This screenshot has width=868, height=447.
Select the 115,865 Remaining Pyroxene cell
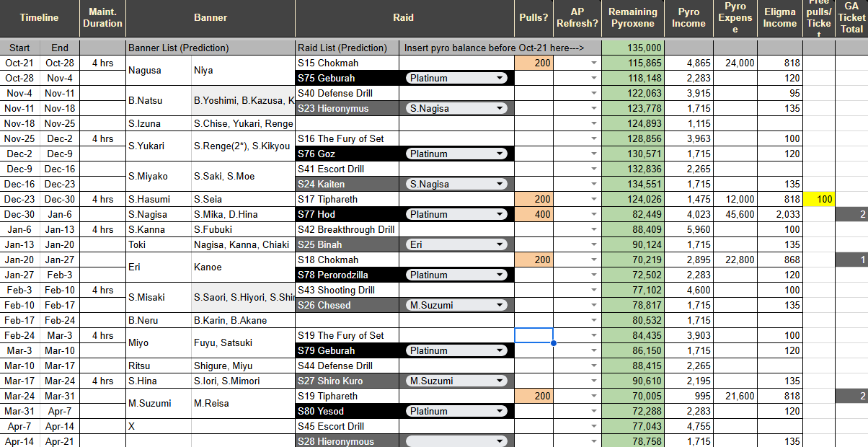(x=632, y=63)
